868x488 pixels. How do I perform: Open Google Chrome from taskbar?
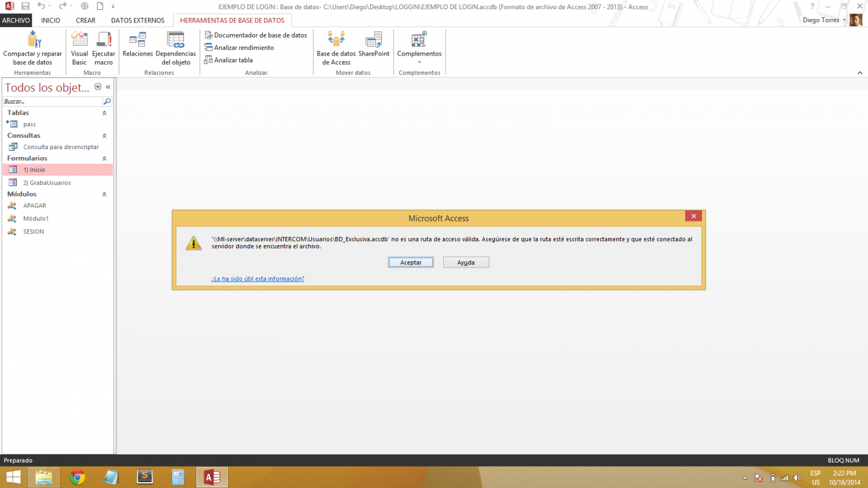coord(78,477)
